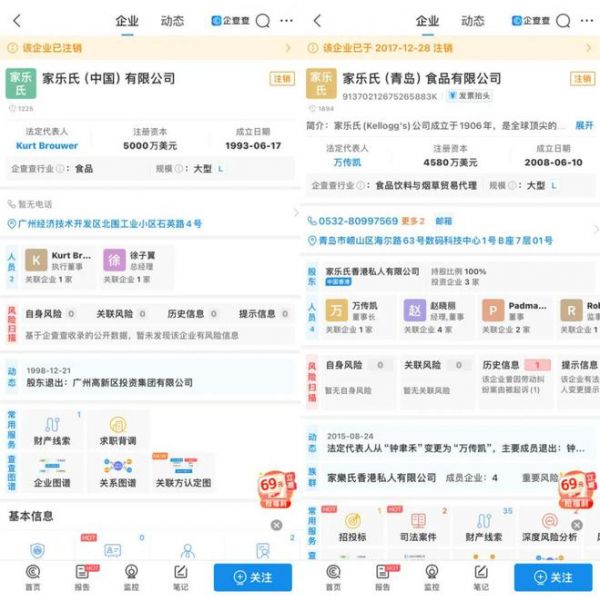Open Kurt Br... 执行董事 person card
Viewport: 600px width, 601px height.
58,267
